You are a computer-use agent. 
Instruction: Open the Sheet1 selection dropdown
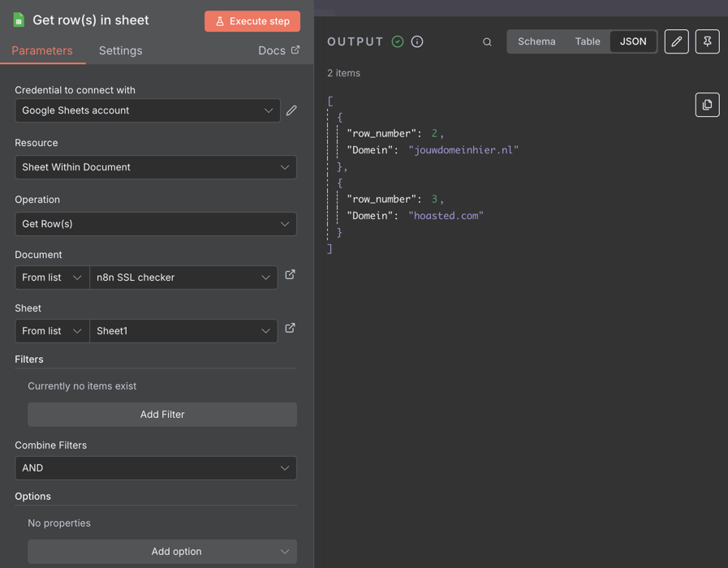(183, 331)
